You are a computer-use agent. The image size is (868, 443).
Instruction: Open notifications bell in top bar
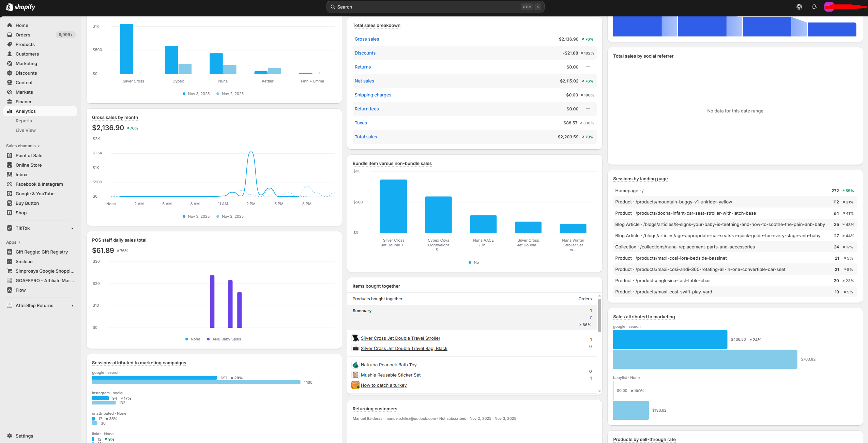click(x=814, y=7)
